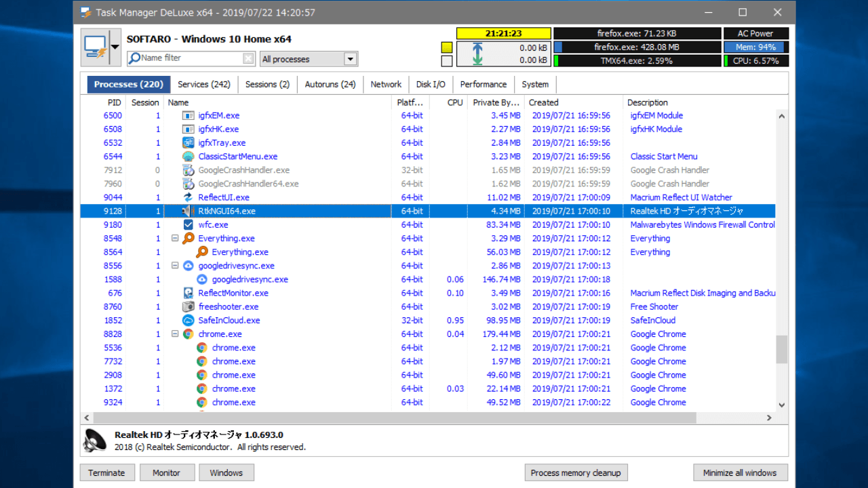This screenshot has width=868, height=488.
Task: Click the parent chrome.exe icon PID 8828
Action: (x=189, y=334)
